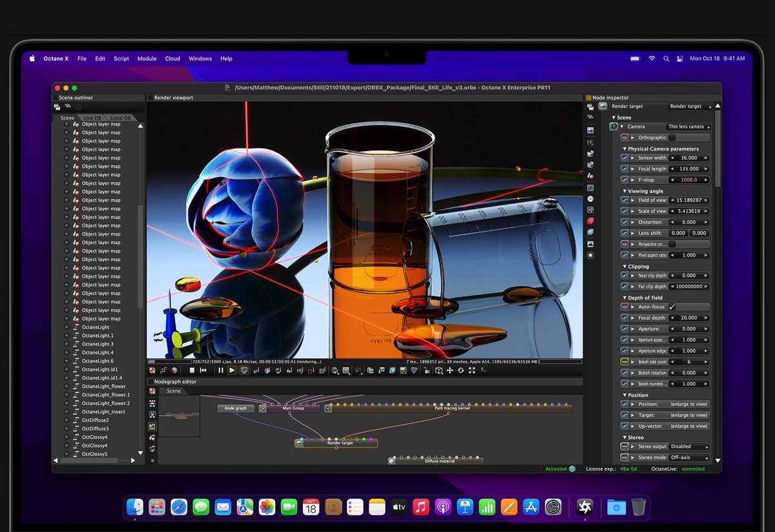Select the mountain image icon in inspector sidebar
775x532 pixels.
click(x=590, y=243)
